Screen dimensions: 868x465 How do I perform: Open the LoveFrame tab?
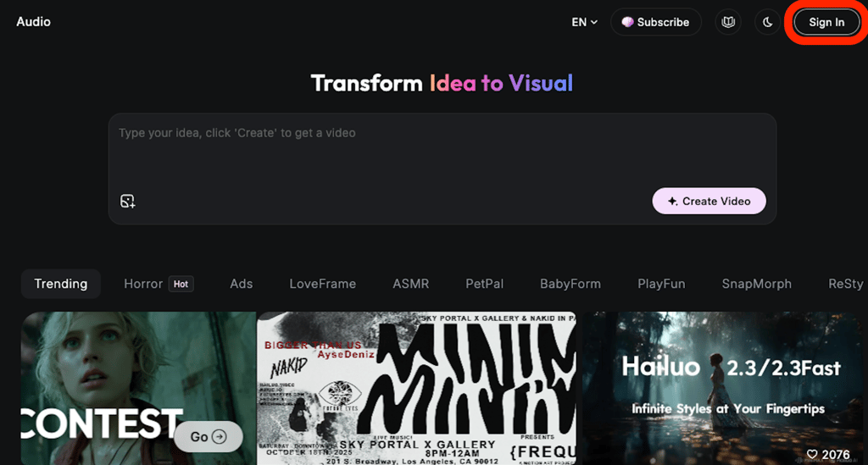pos(323,284)
